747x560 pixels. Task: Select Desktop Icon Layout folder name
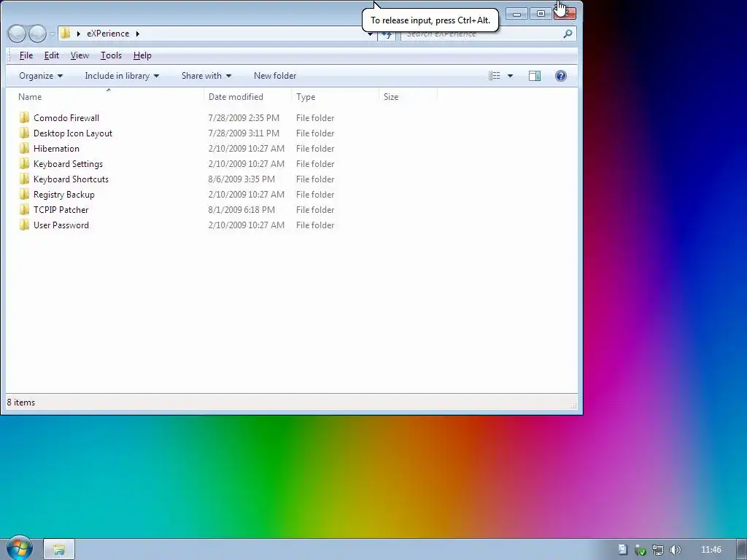coord(73,133)
